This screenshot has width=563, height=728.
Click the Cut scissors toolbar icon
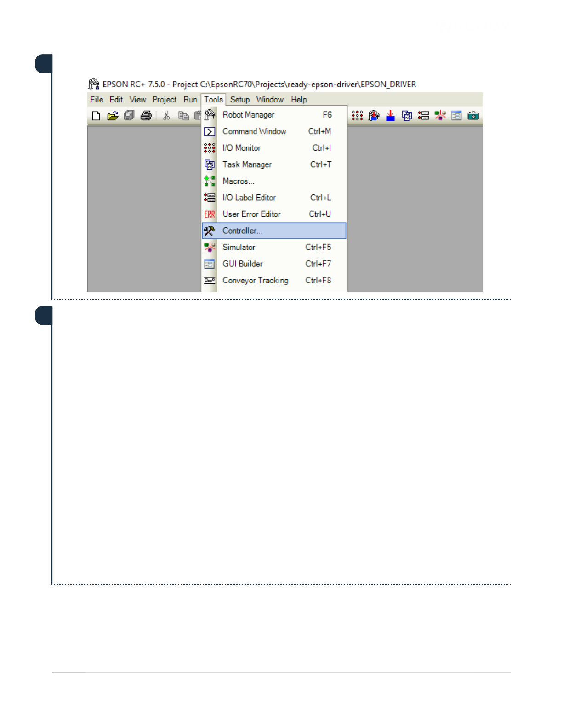[x=166, y=116]
